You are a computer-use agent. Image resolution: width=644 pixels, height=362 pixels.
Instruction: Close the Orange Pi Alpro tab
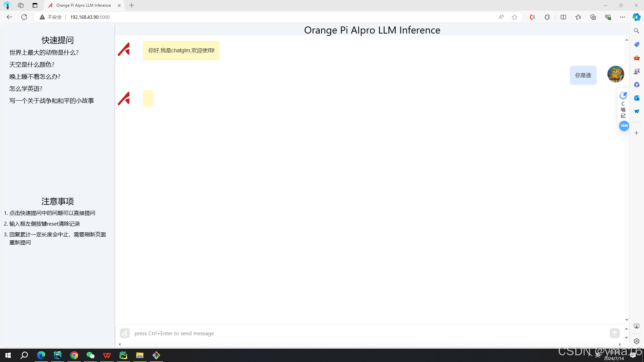pyautogui.click(x=119, y=5)
